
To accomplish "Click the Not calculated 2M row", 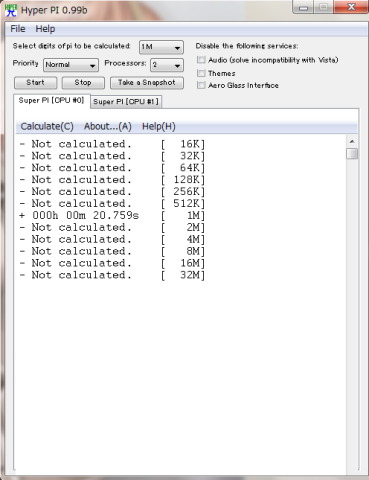I will coord(112,227).
